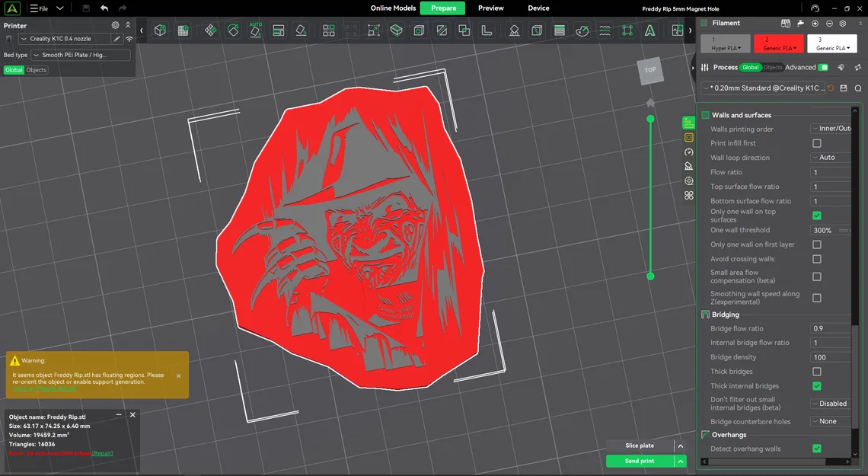The image size is (868, 476).
Task: Switch to Online Models tab
Action: (x=393, y=8)
